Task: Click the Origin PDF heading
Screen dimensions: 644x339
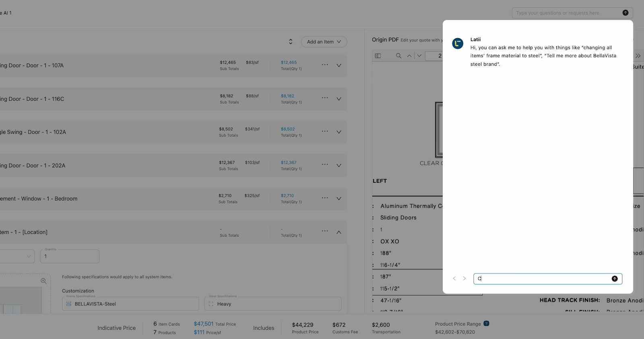Action: click(x=385, y=39)
